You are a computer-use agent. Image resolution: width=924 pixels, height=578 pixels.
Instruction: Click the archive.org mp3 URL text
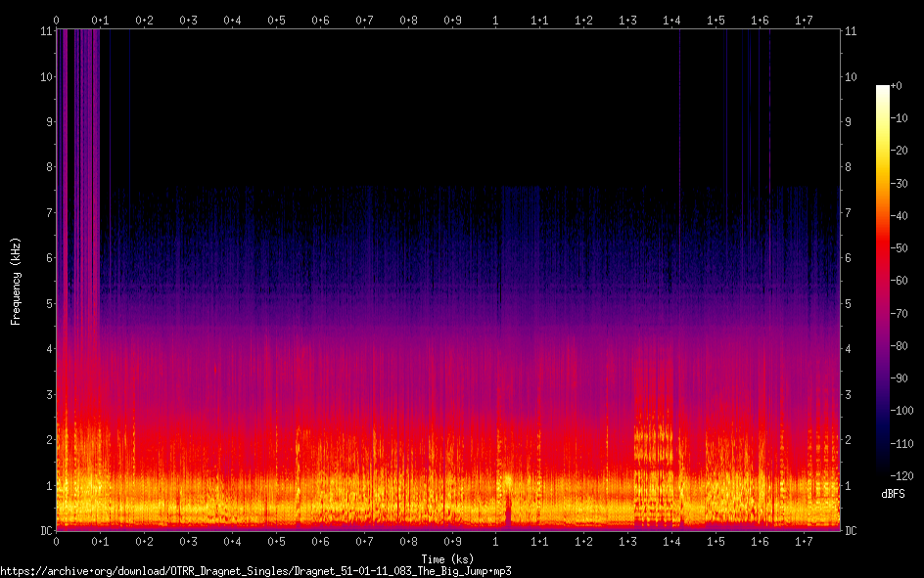[x=255, y=570]
